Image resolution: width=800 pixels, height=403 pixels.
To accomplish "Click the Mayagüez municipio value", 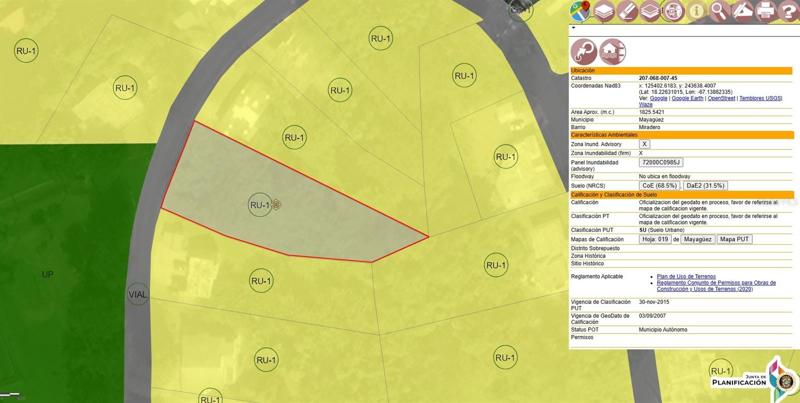I will coord(651,119).
